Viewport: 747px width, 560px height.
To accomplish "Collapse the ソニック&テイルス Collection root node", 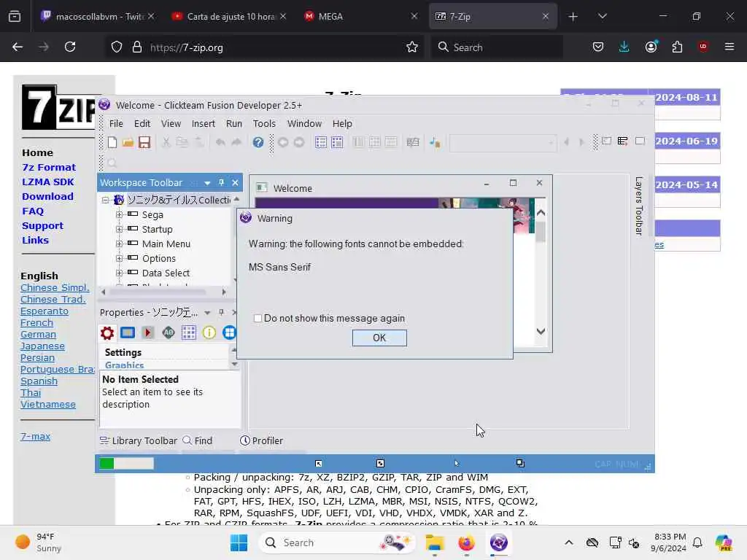I will pos(105,200).
